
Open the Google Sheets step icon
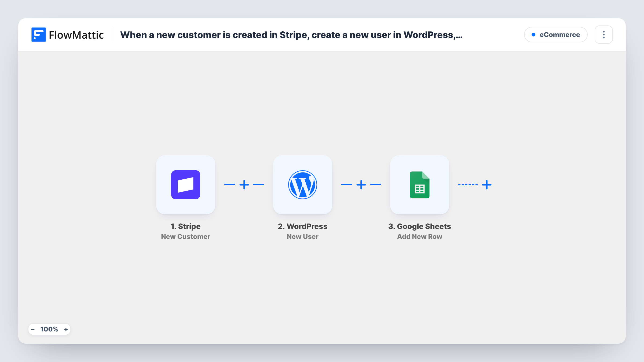point(420,185)
